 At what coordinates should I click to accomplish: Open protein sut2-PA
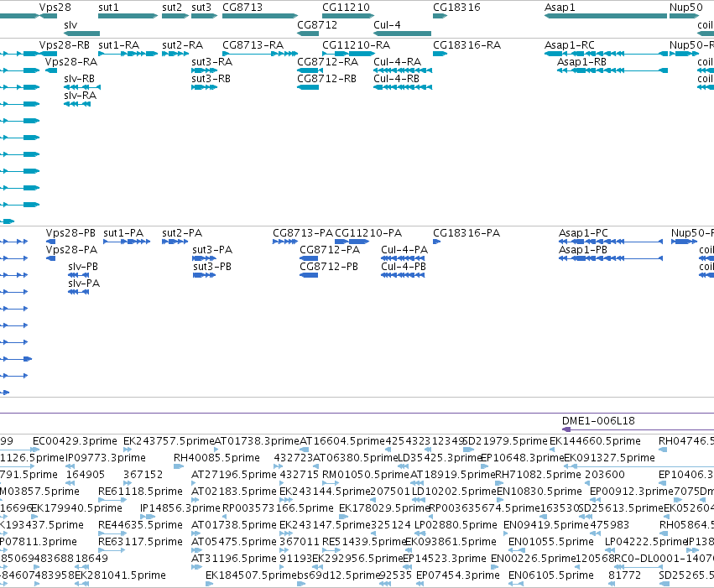pos(182,233)
